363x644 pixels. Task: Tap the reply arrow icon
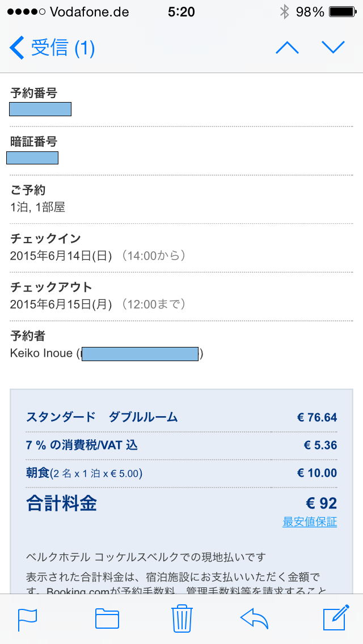pyautogui.click(x=255, y=618)
